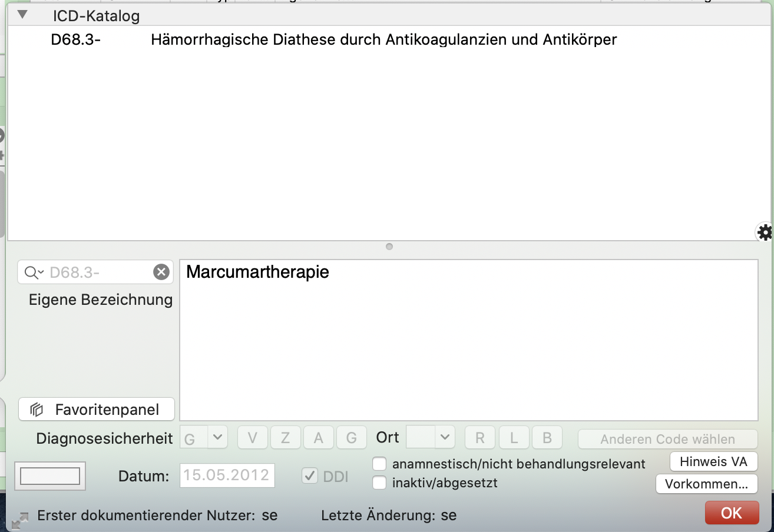Select the R side button
This screenshot has height=532, width=774.
(x=480, y=438)
